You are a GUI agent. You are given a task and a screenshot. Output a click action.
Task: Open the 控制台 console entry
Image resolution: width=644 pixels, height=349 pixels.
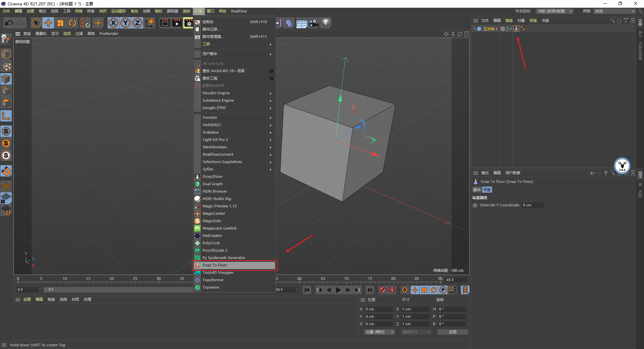[234, 22]
